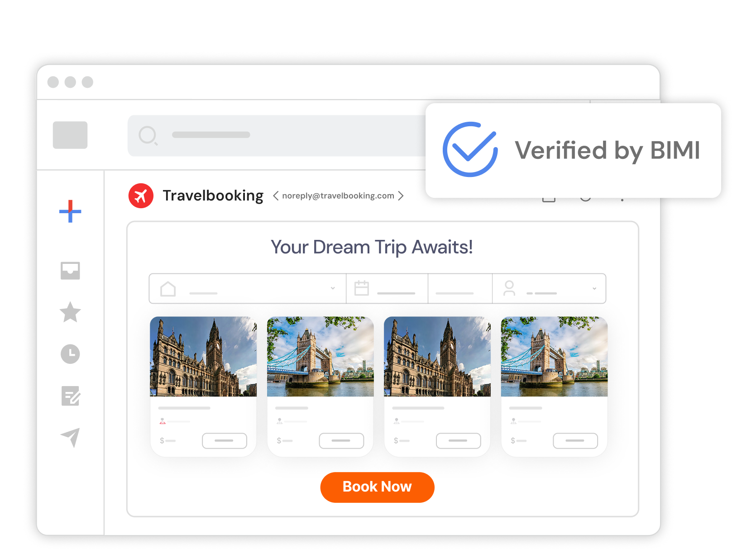Open sent mail paper plane icon
This screenshot has height=554, width=756.
tap(70, 437)
